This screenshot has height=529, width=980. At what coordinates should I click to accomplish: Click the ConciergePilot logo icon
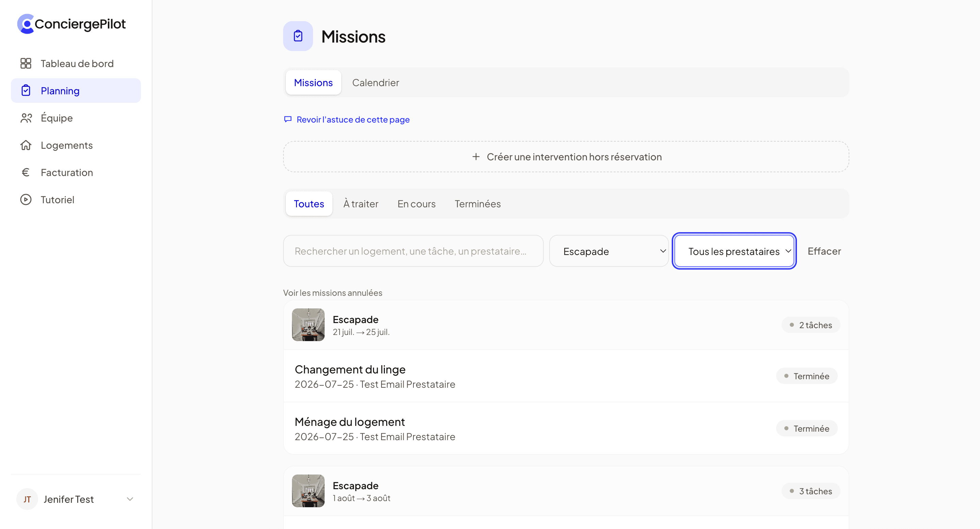[x=26, y=24]
